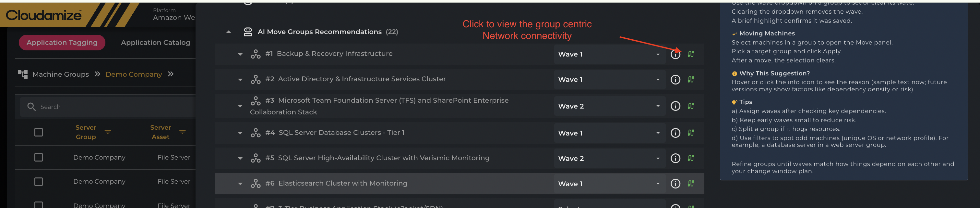980x208 pixels.
Task: Collapse AI Move Groups Recommendations section
Action: point(229,32)
